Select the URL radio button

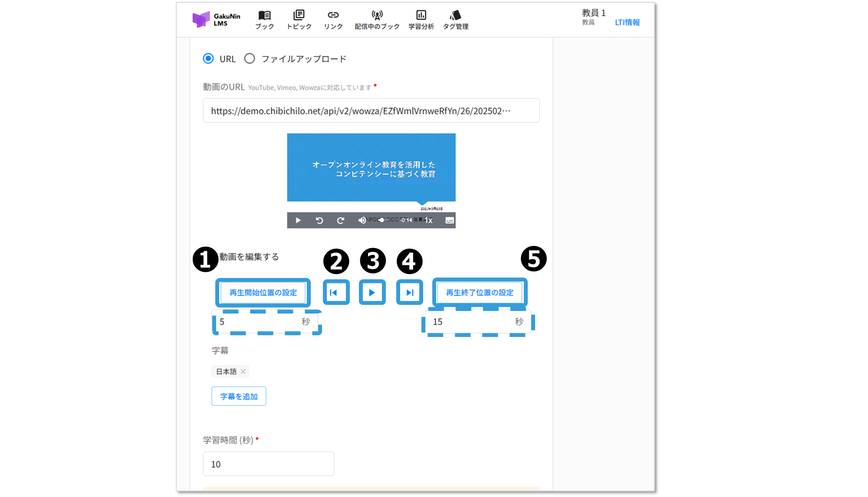point(208,59)
